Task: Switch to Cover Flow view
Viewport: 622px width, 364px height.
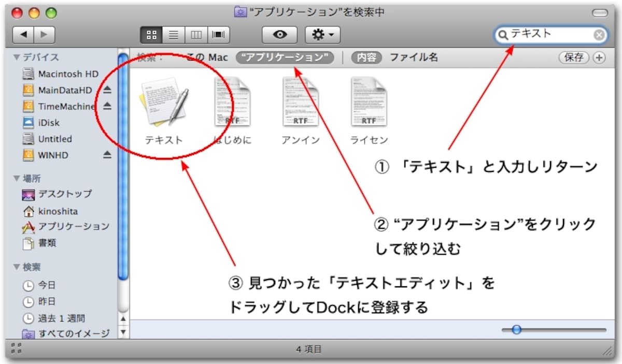Action: coord(218,35)
